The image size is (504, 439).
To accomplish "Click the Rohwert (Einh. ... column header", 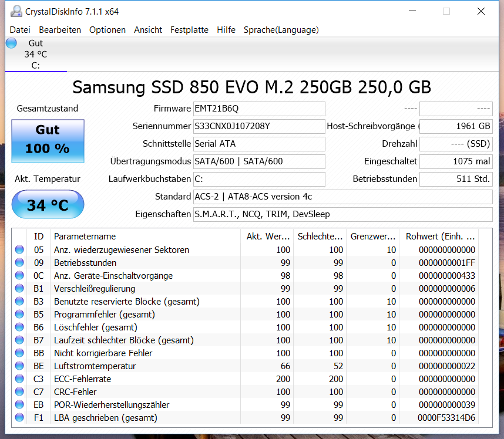I will 439,237.
